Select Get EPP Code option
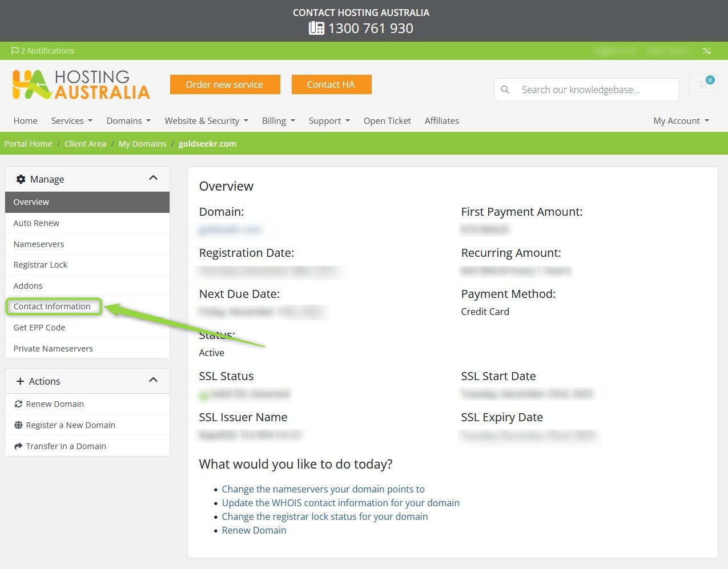728x569 pixels. point(39,328)
